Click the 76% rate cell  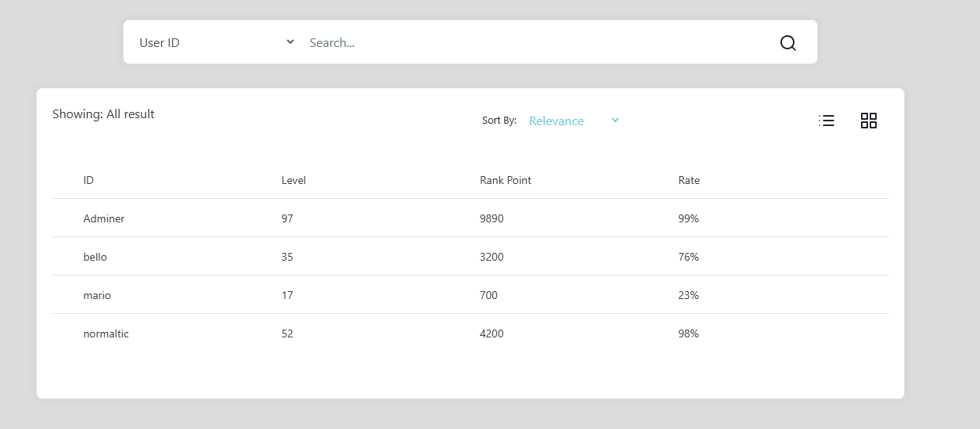689,257
